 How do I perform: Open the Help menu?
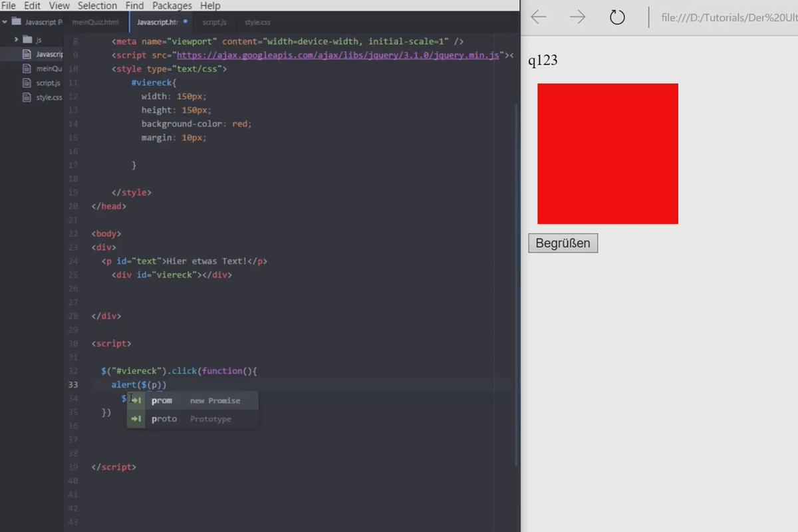point(210,5)
